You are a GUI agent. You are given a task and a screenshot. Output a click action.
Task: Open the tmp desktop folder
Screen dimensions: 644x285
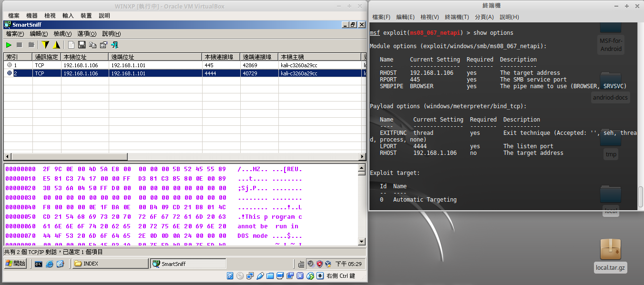(x=611, y=144)
